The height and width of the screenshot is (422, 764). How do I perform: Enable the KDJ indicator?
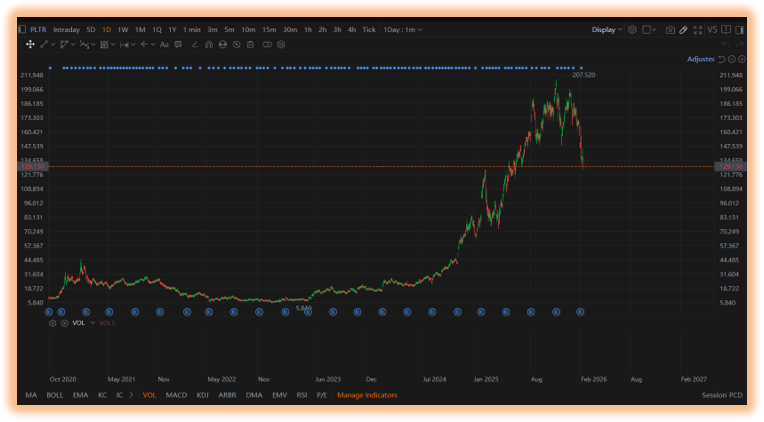(x=203, y=395)
